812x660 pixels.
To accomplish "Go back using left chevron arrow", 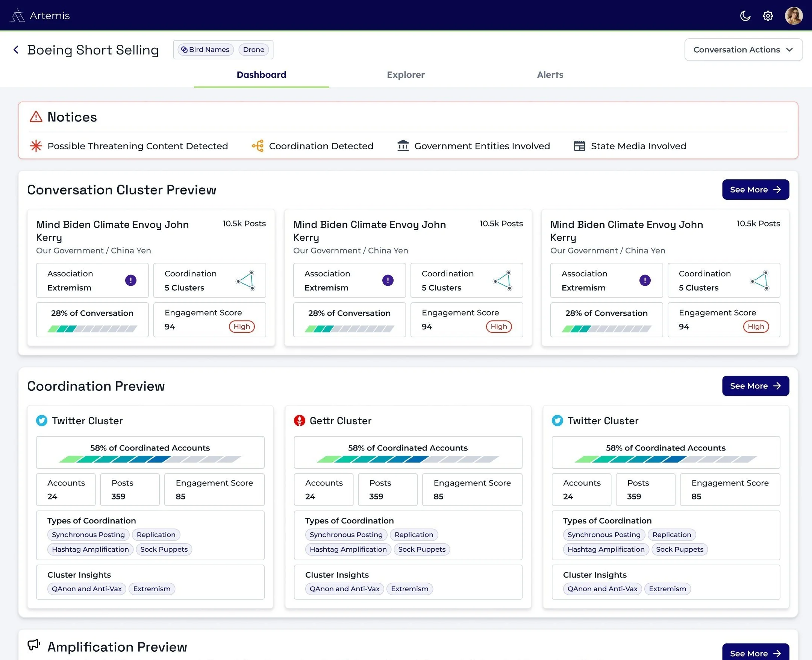I will [x=16, y=50].
